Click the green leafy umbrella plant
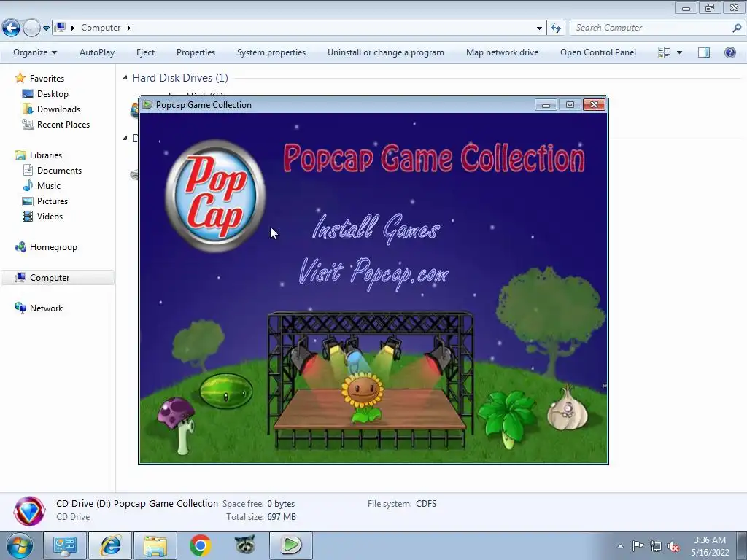The height and width of the screenshot is (560, 747). tap(507, 419)
